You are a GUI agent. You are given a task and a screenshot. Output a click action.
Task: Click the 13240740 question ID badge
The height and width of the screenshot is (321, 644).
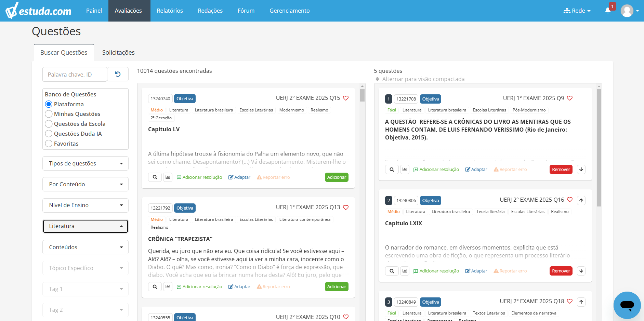[160, 98]
